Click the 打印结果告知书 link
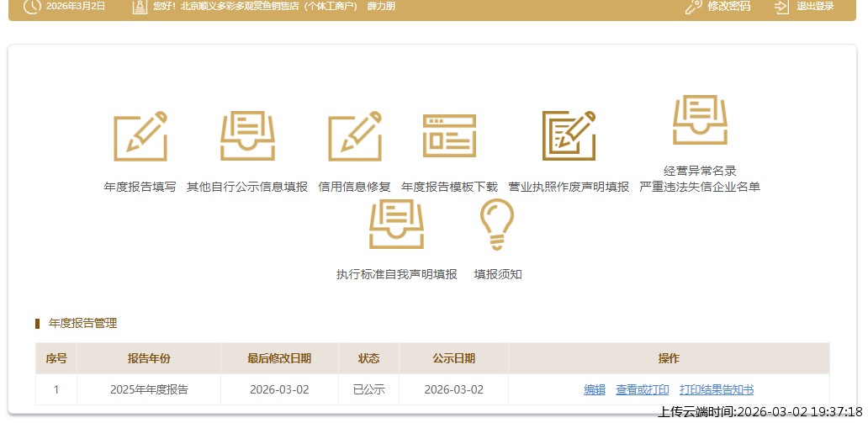The width and height of the screenshot is (868, 423). tap(716, 389)
